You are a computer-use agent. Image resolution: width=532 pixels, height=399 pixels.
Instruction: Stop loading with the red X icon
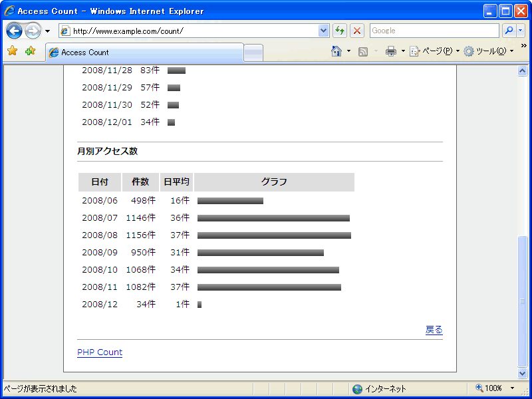click(x=357, y=31)
